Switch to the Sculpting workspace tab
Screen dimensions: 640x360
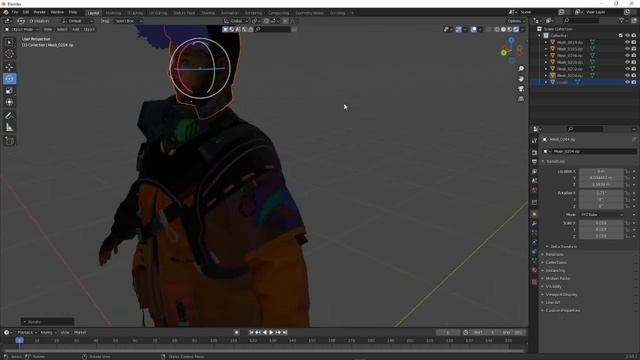(x=135, y=13)
